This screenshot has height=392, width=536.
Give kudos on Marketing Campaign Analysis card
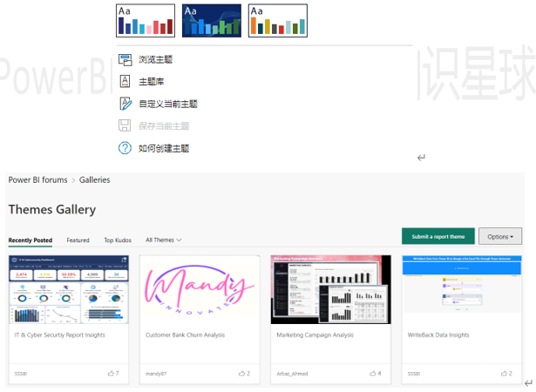375,373
